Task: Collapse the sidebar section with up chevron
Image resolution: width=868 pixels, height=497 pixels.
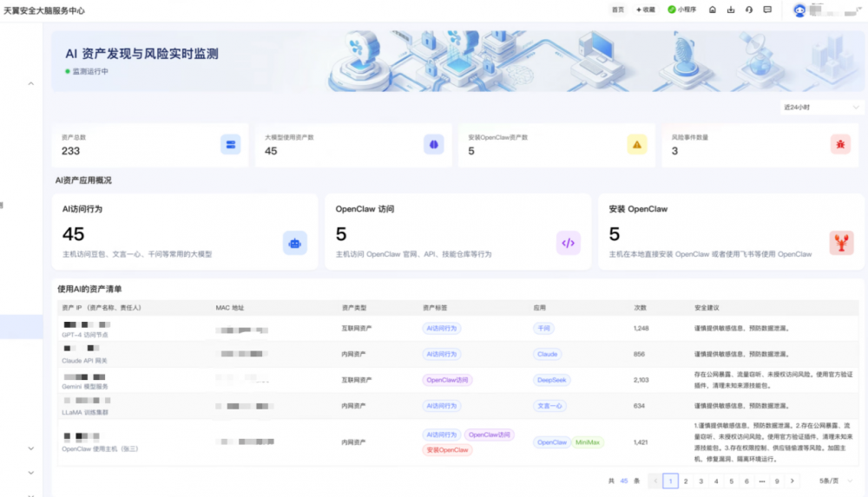Action: click(x=30, y=84)
